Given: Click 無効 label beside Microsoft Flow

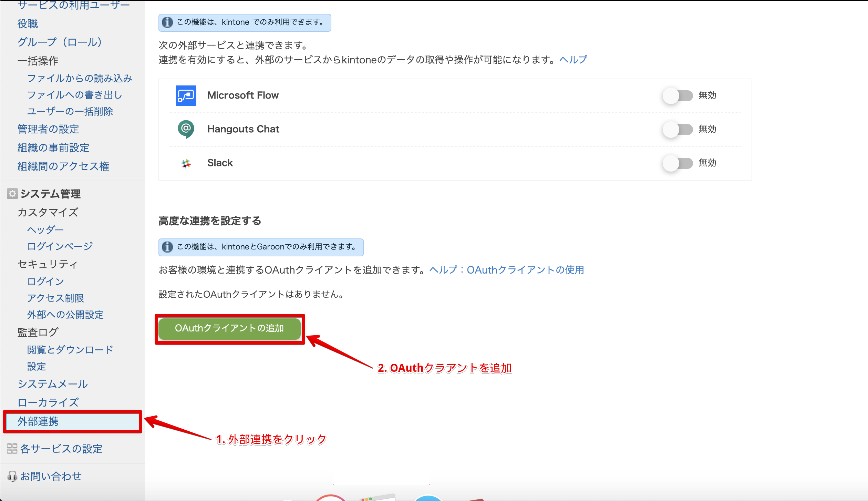Looking at the screenshot, I should 707,95.
